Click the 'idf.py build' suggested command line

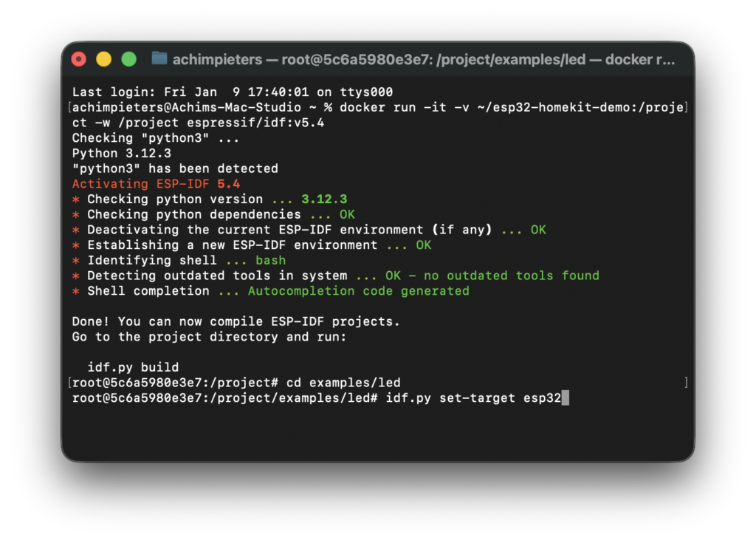pos(133,367)
